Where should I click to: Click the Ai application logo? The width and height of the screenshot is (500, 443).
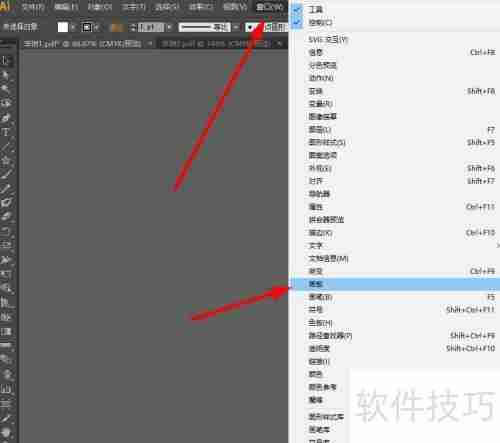coord(5,6)
